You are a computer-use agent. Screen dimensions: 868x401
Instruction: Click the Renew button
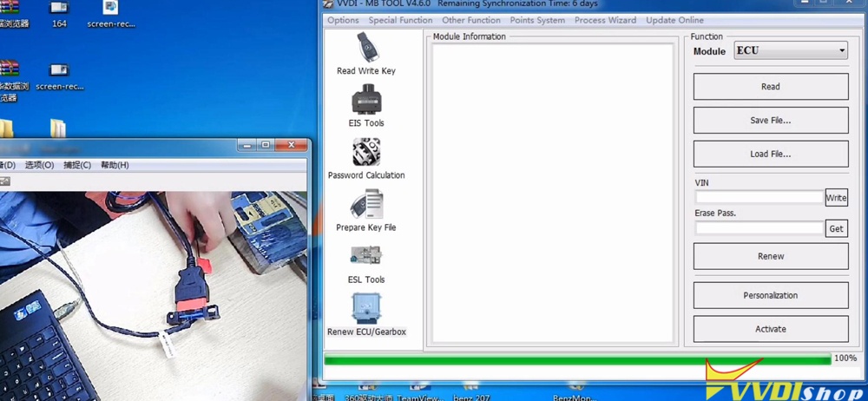[771, 256]
